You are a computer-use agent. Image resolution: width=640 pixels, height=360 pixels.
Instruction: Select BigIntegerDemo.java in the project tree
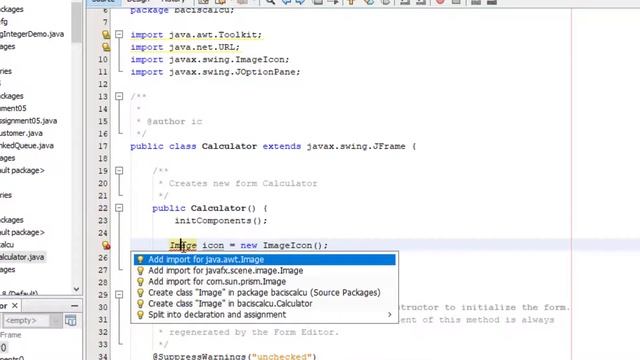32,34
